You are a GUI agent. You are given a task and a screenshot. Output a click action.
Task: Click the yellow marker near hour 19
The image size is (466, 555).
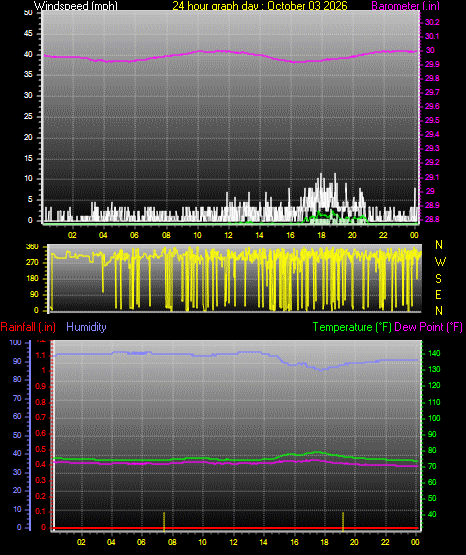[x=343, y=521]
